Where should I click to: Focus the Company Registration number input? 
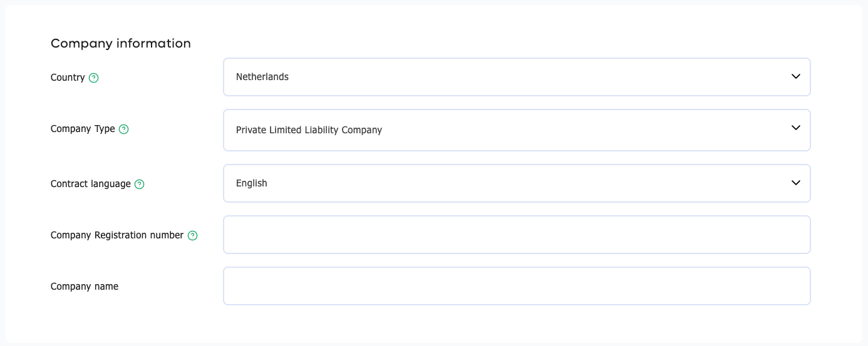(517, 235)
